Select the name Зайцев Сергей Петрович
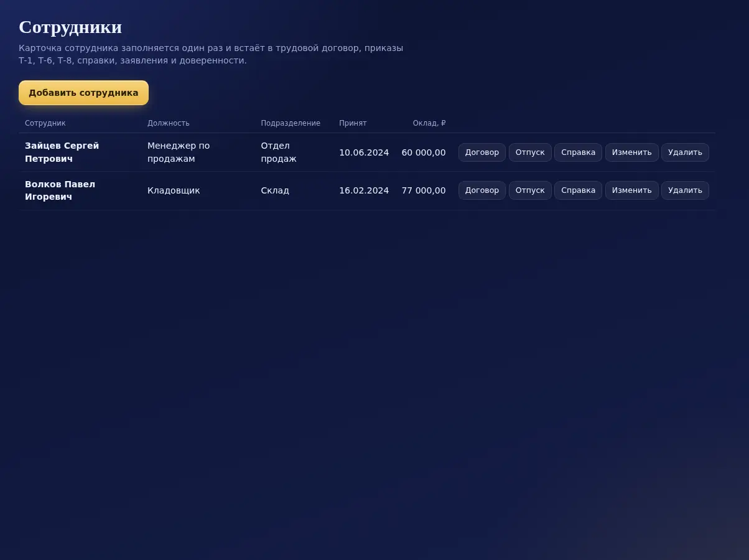Screen dimensions: 749x560 [x=62, y=152]
